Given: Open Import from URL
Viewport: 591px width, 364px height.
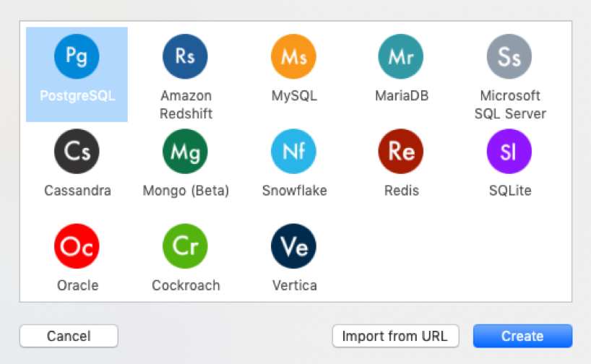Looking at the screenshot, I should [395, 336].
